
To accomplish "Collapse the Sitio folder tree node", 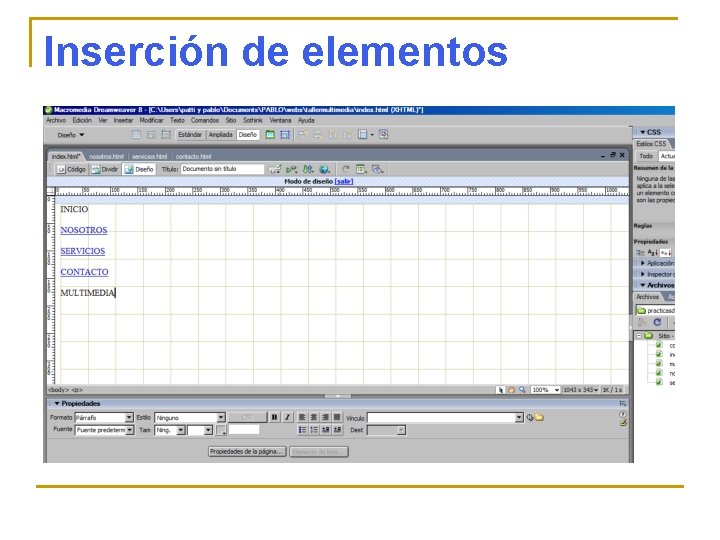I will click(639, 336).
